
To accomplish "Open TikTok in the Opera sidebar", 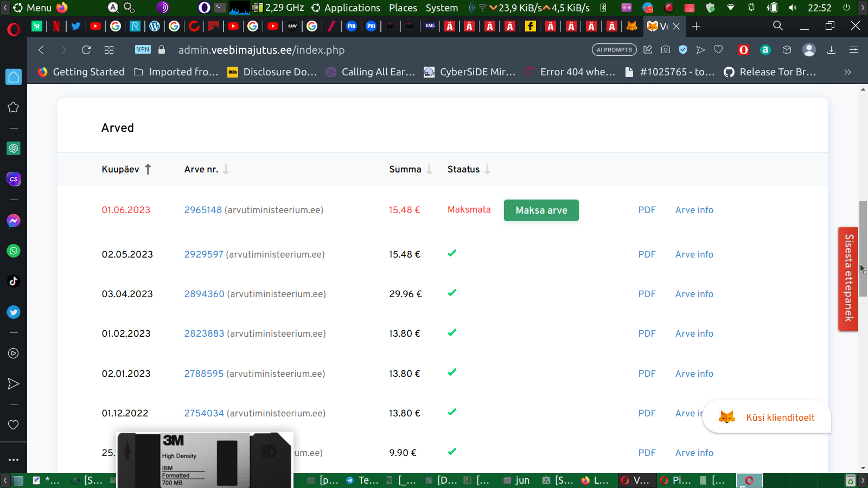I will coord(14,281).
